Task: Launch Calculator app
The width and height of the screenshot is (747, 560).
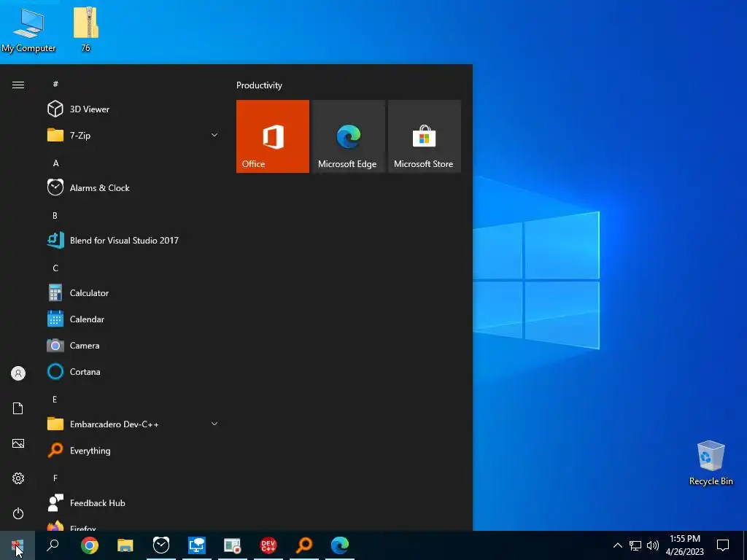Action: click(x=133, y=293)
